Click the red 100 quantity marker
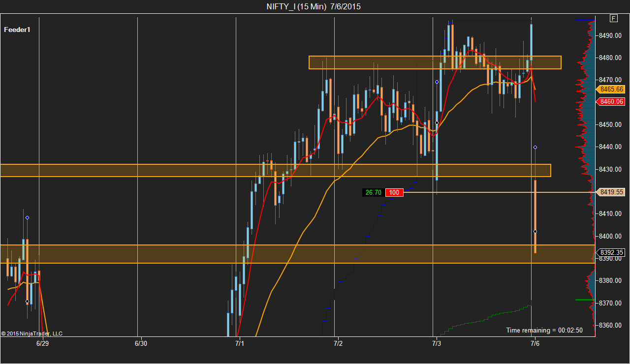 (x=394, y=192)
